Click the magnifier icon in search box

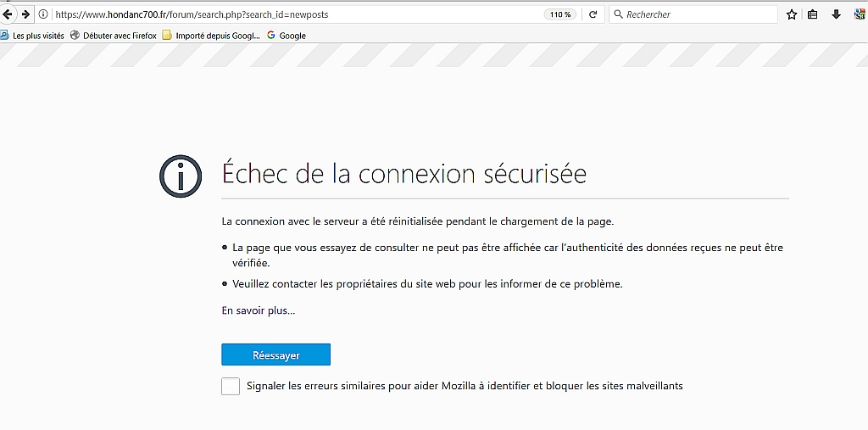[618, 14]
